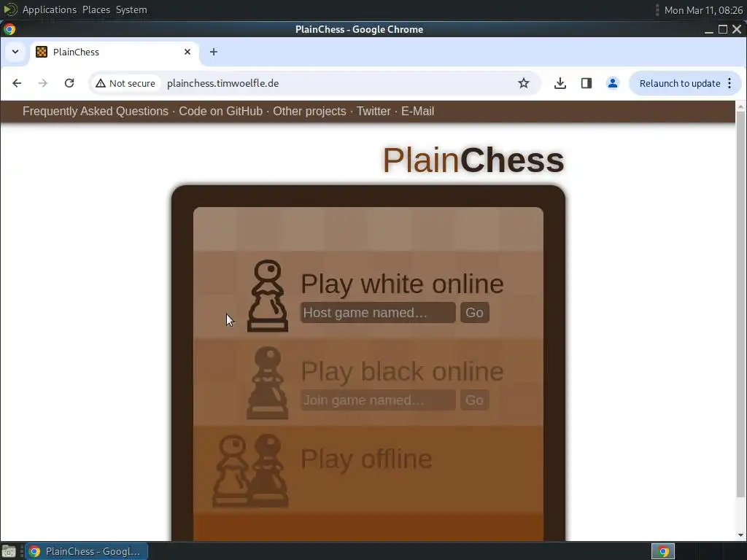747x560 pixels.
Task: Click Go button for joining game
Action: [474, 400]
